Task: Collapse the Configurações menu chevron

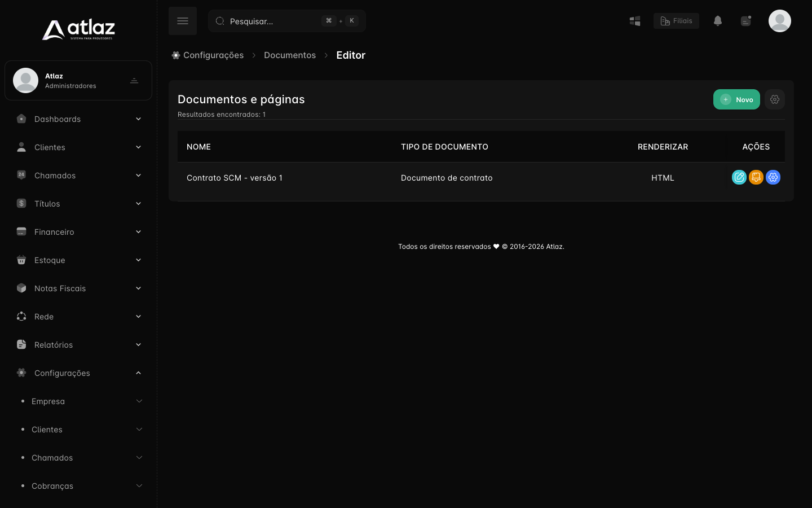Action: point(138,373)
